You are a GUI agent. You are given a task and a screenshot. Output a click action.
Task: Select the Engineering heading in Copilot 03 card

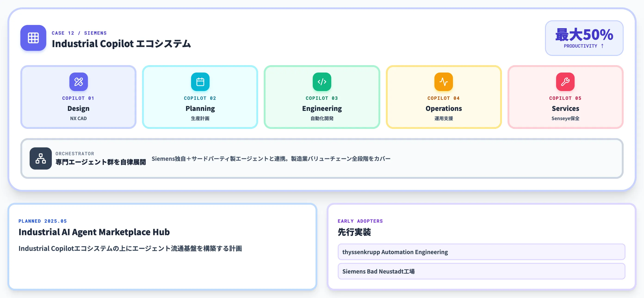tap(322, 109)
